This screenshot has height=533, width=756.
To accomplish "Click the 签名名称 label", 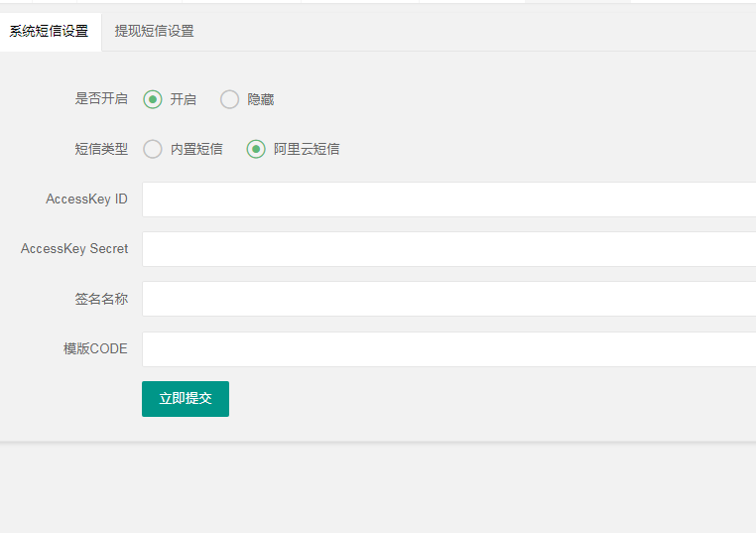I will 101,299.
